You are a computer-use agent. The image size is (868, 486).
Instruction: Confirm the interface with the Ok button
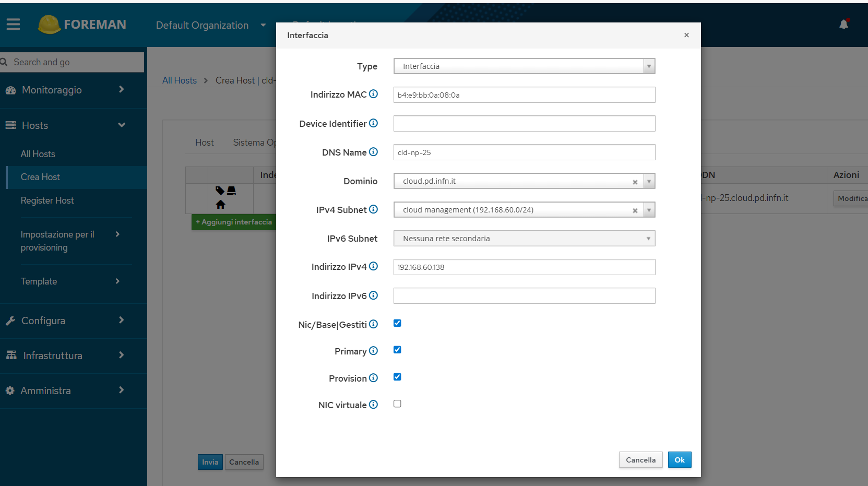click(x=680, y=460)
